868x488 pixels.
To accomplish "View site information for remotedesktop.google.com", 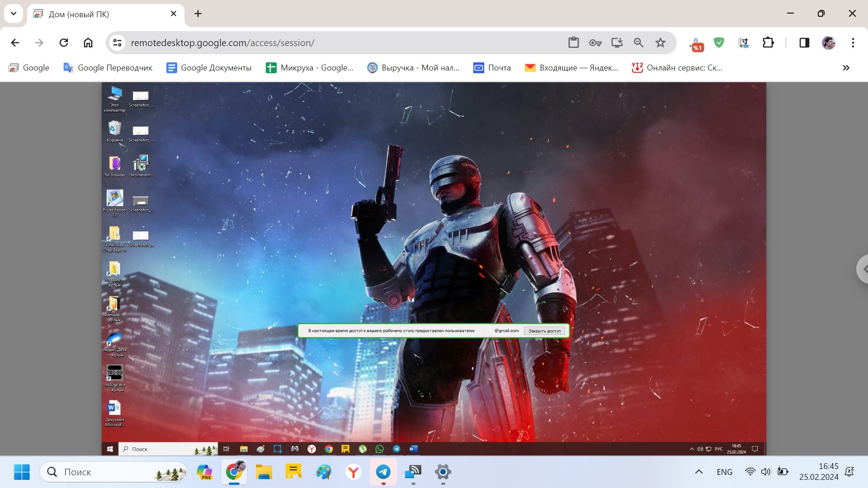I will (117, 42).
